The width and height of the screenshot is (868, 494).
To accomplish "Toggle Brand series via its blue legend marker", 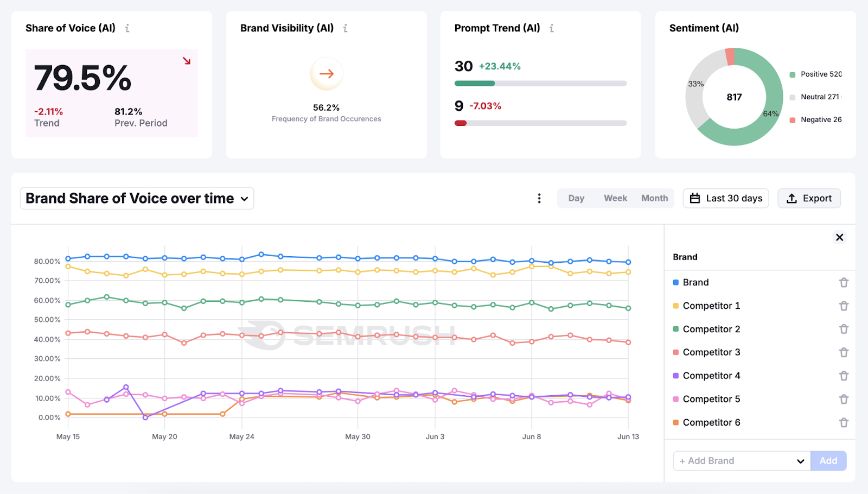I will pos(675,282).
